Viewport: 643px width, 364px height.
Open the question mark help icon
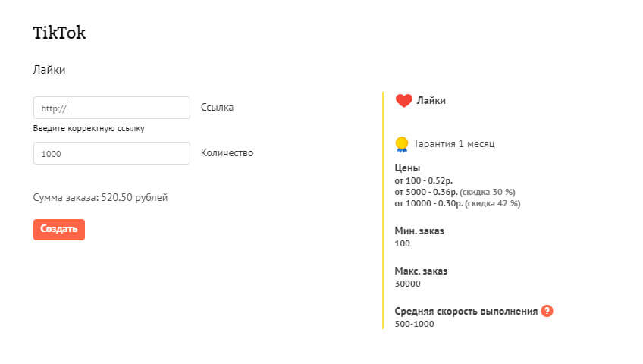click(547, 311)
